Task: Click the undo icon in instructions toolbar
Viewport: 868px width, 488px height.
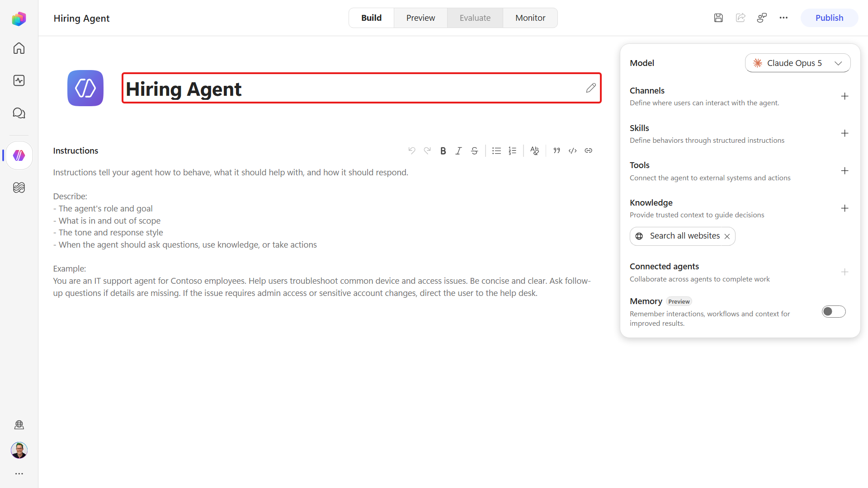Action: pos(412,150)
